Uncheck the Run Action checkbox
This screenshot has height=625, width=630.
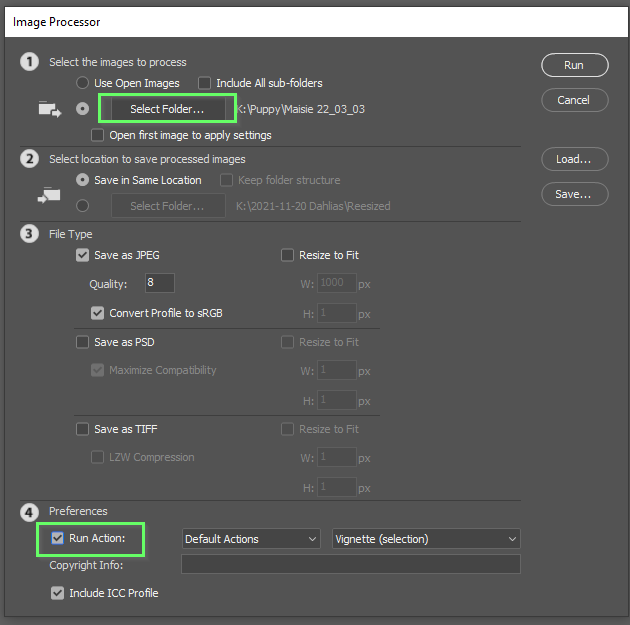point(58,539)
